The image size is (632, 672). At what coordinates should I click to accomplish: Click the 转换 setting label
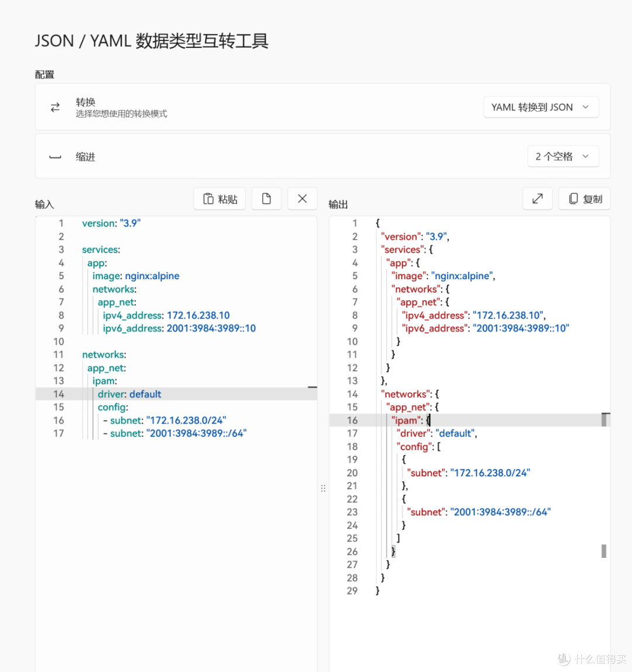click(x=85, y=102)
